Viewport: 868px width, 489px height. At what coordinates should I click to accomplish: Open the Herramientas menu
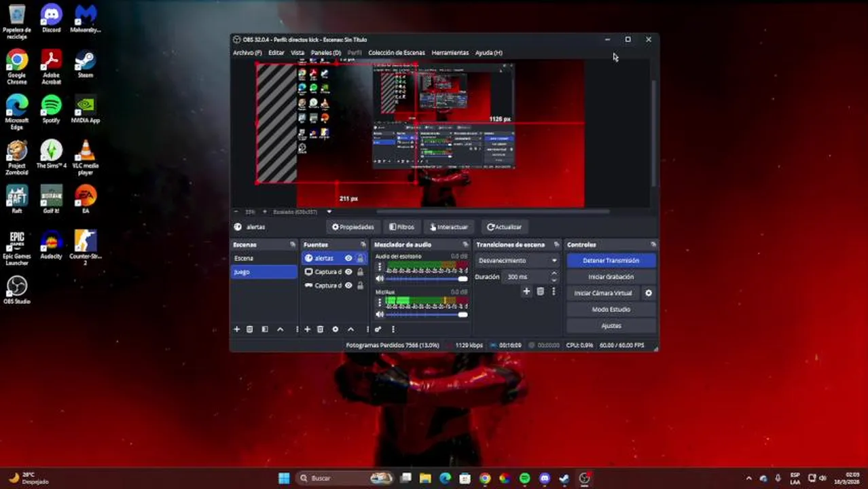click(450, 52)
